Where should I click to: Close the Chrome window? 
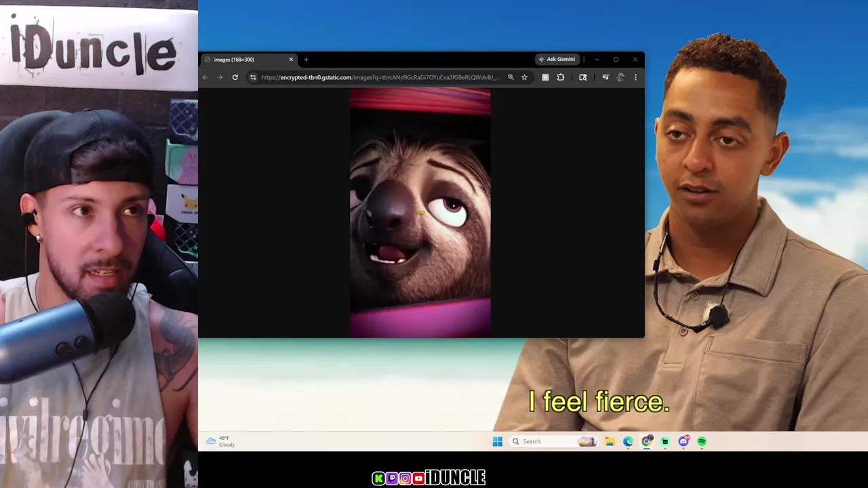(635, 60)
